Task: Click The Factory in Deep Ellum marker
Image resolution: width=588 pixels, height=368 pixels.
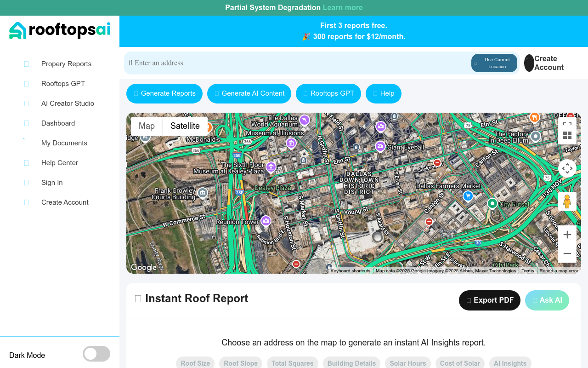Action: (536, 136)
